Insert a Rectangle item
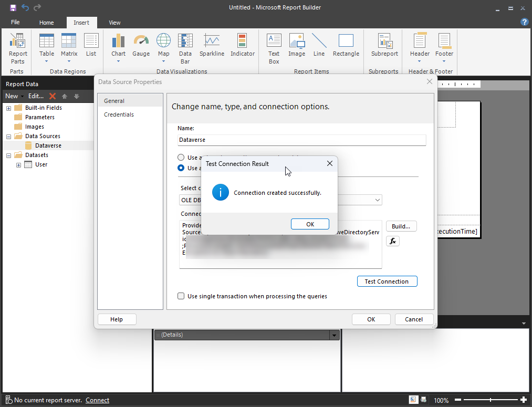 346,45
